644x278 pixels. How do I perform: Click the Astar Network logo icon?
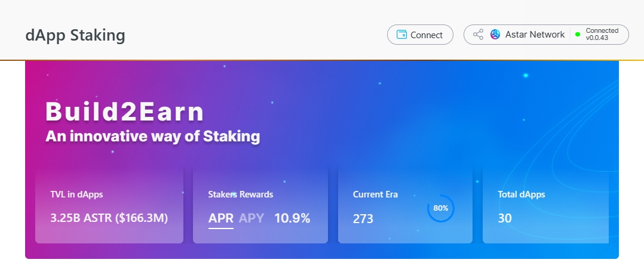click(x=495, y=35)
